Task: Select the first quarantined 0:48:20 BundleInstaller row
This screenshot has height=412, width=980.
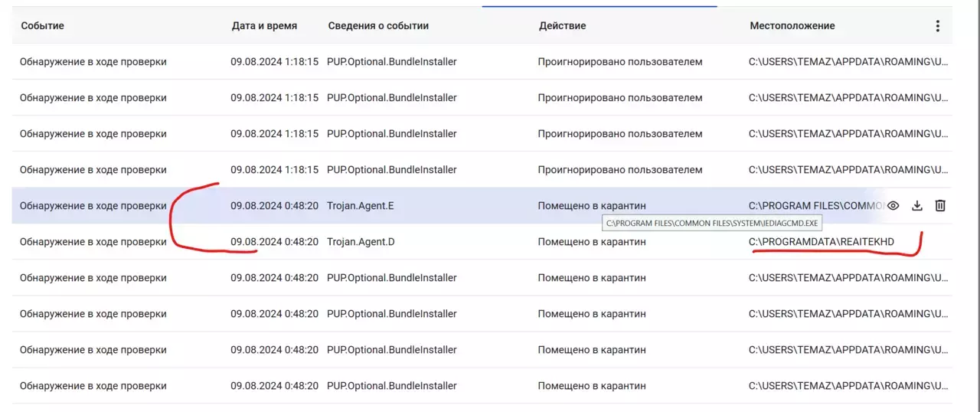Action: (482, 277)
